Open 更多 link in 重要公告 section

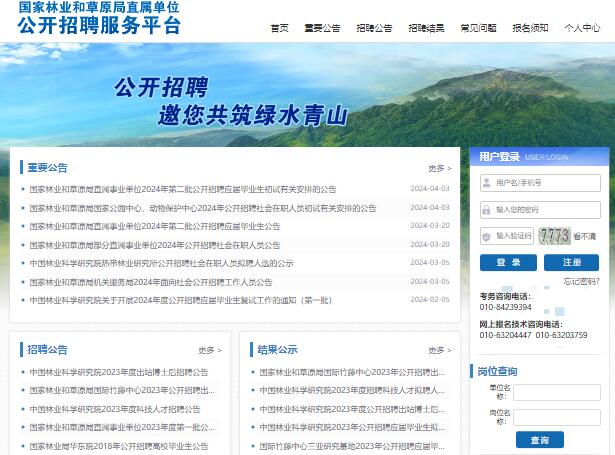440,168
